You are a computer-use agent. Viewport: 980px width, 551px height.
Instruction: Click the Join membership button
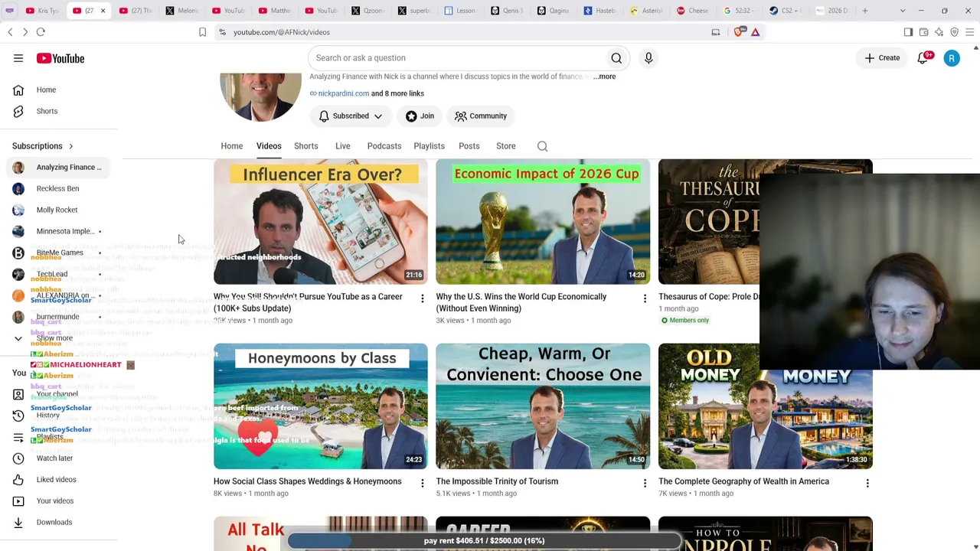click(420, 116)
